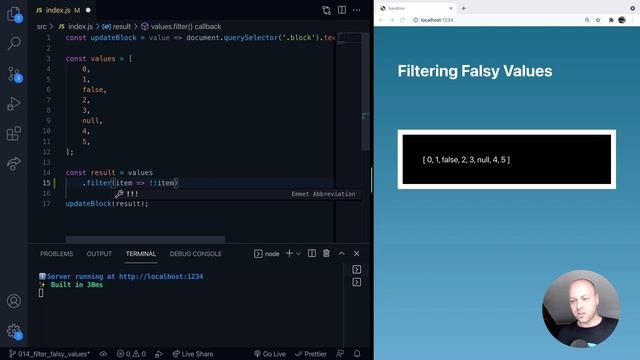Go back in the browser
Image resolution: width=640 pixels, height=360 pixels.
381,20
